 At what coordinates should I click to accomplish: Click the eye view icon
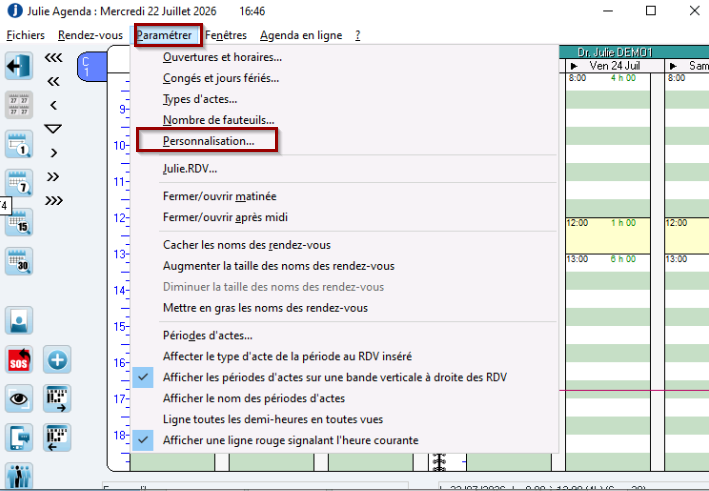[x=19, y=399]
